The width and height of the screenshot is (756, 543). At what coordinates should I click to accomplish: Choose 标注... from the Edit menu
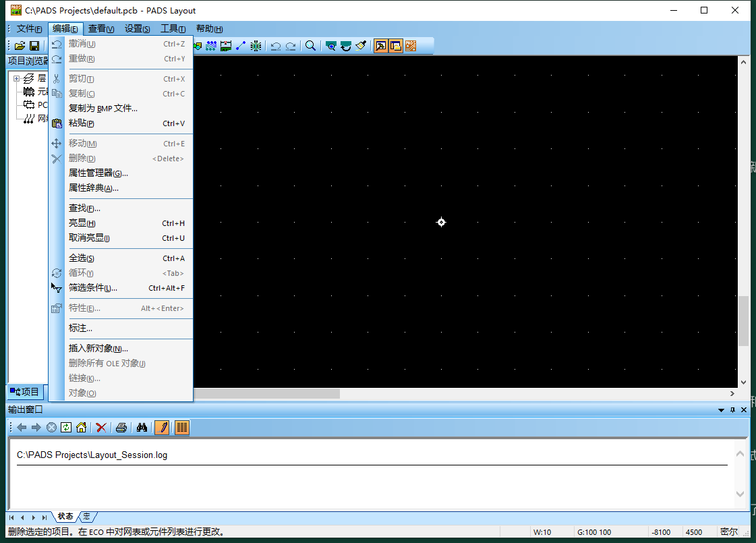pos(121,328)
